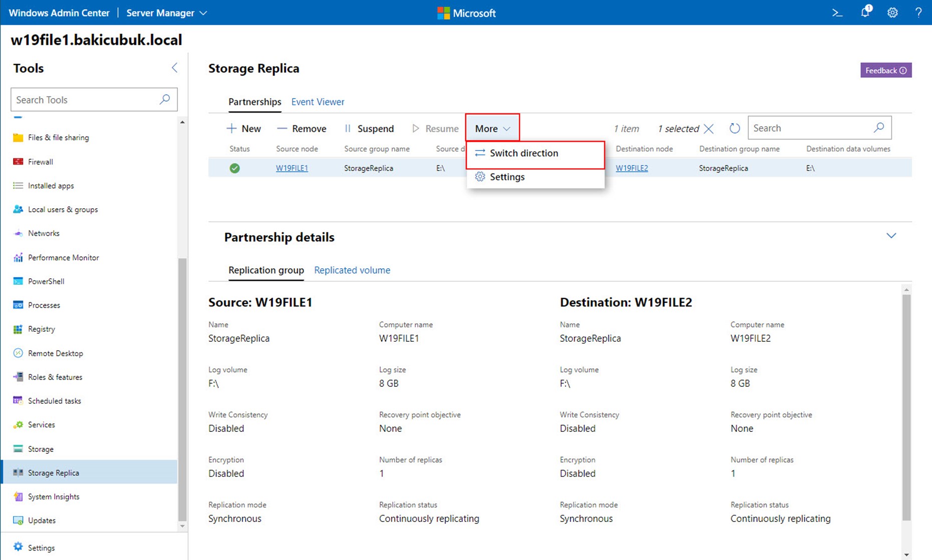Open the More dropdown menu

(492, 128)
